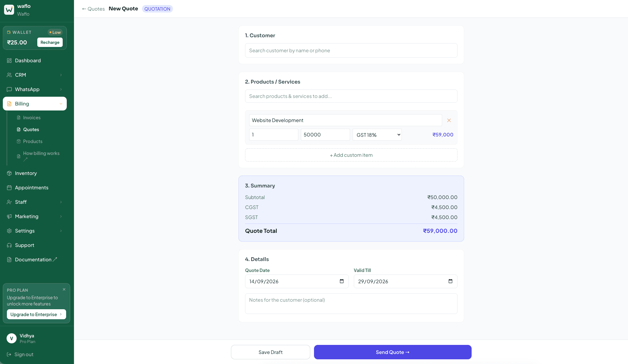
Task: Open the Documentation external link
Action: [x=35, y=259]
